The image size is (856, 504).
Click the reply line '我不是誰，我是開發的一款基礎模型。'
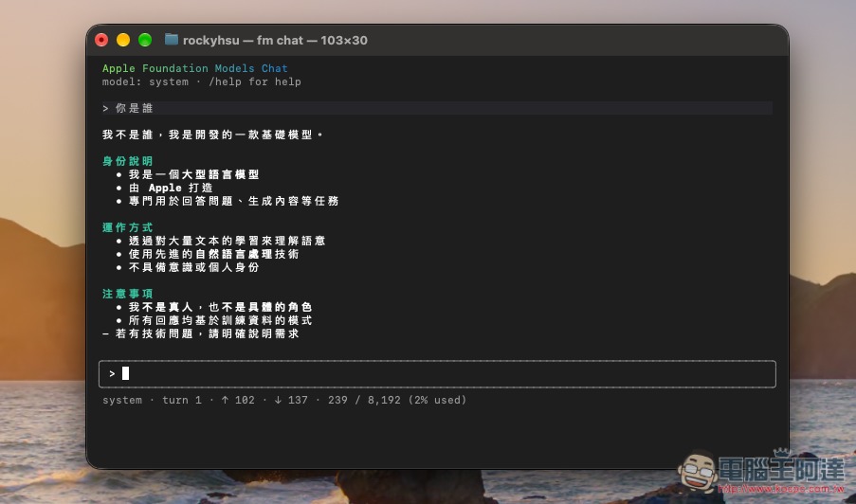click(211, 135)
